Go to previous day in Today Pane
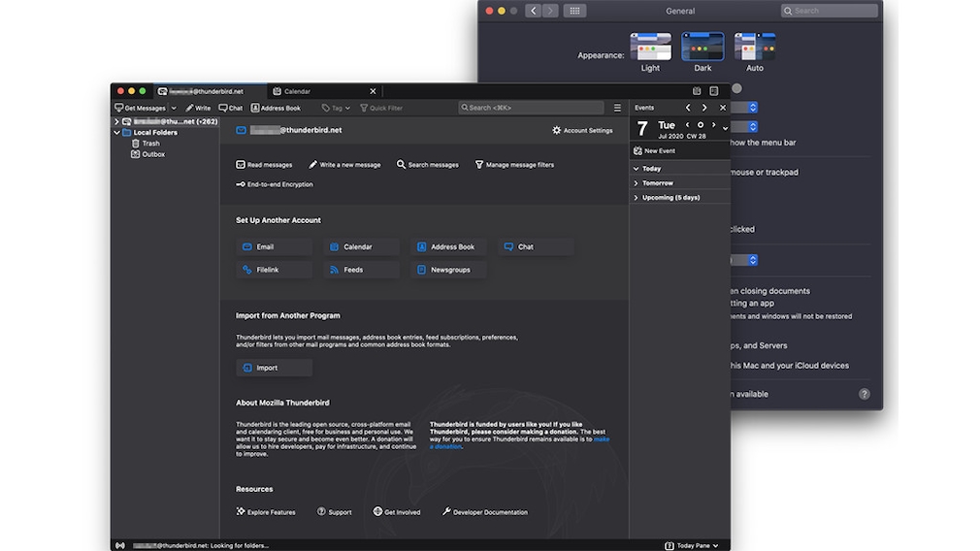The image size is (980, 551). coord(688,125)
